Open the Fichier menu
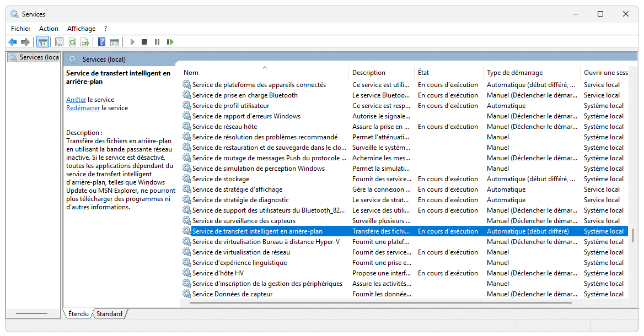The image size is (644, 336). (x=21, y=29)
